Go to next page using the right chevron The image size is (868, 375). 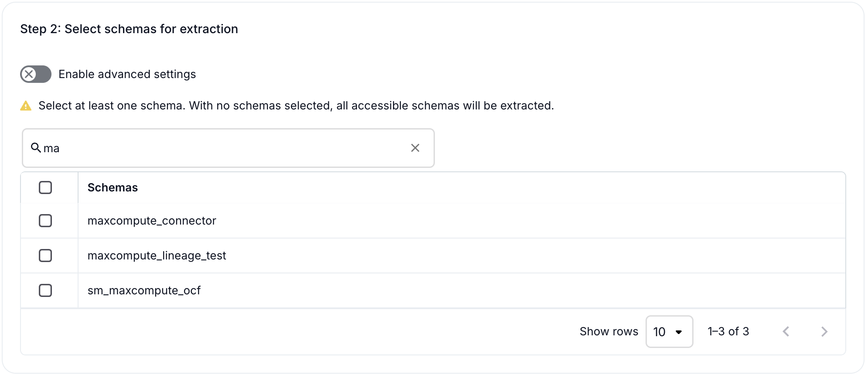coord(824,331)
